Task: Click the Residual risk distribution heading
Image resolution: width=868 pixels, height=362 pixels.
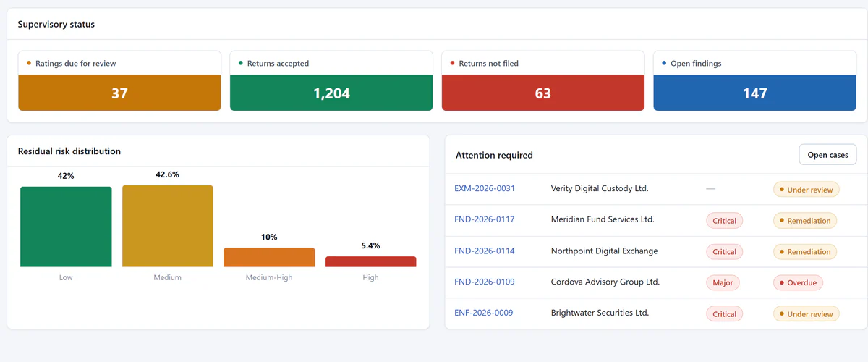Action: point(69,151)
